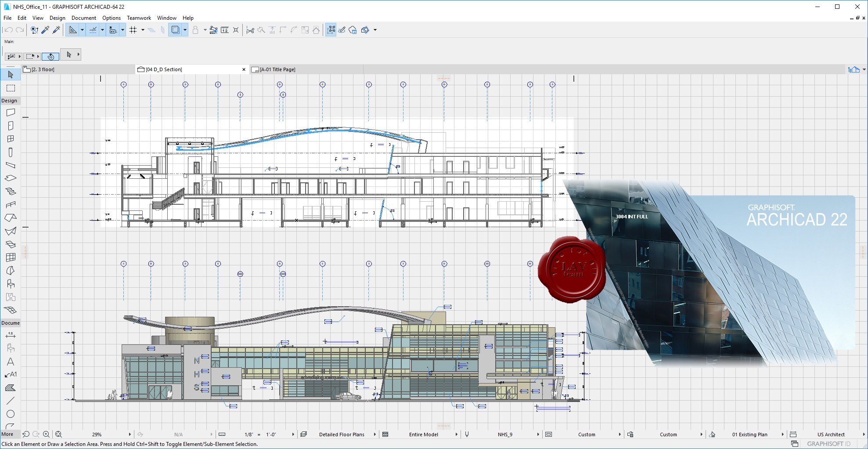The width and height of the screenshot is (868, 449).
Task: Click the Split scissors icon in toolbar
Action: [250, 30]
